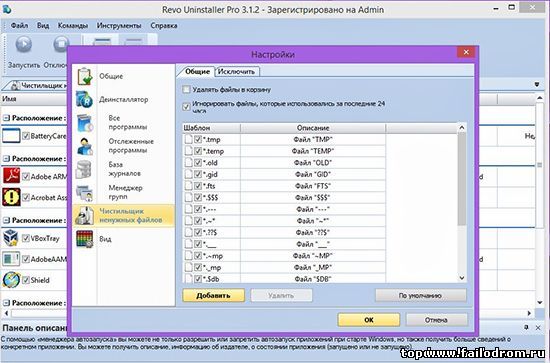Toggle the Shield autorun checkbox
550x363 pixels.
point(26,280)
